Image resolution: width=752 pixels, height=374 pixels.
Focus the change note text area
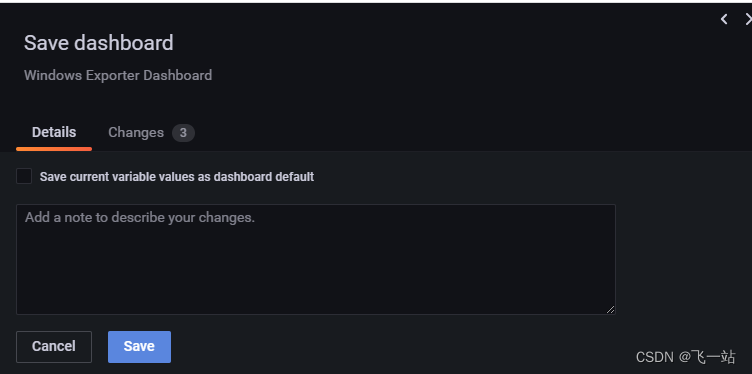click(316, 259)
